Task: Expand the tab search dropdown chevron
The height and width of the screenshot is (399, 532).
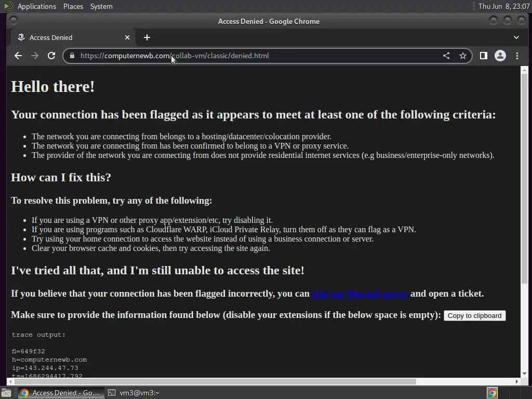Action: (x=516, y=37)
